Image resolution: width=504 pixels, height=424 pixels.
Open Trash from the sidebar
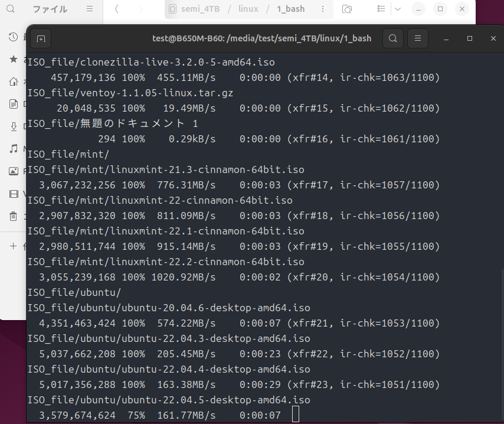(14, 216)
